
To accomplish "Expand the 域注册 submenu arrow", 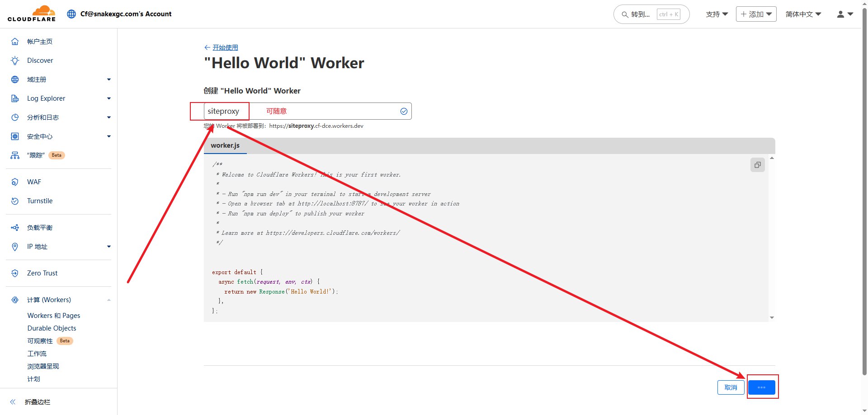I will (x=109, y=79).
